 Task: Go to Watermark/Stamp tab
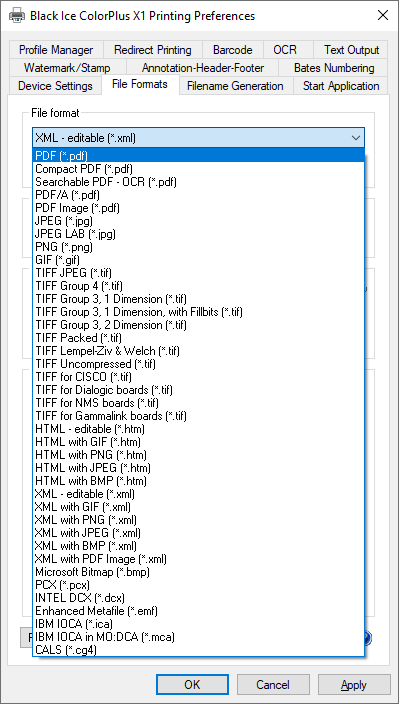[x=67, y=68]
